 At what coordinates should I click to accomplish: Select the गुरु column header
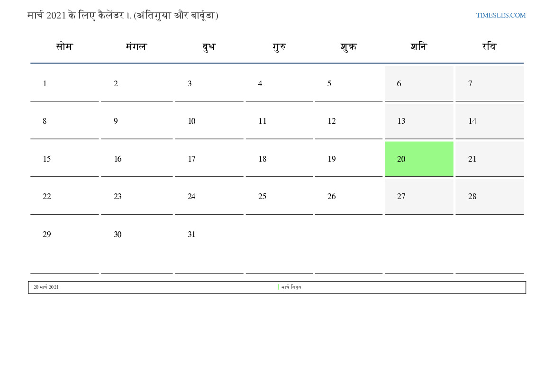click(279, 47)
